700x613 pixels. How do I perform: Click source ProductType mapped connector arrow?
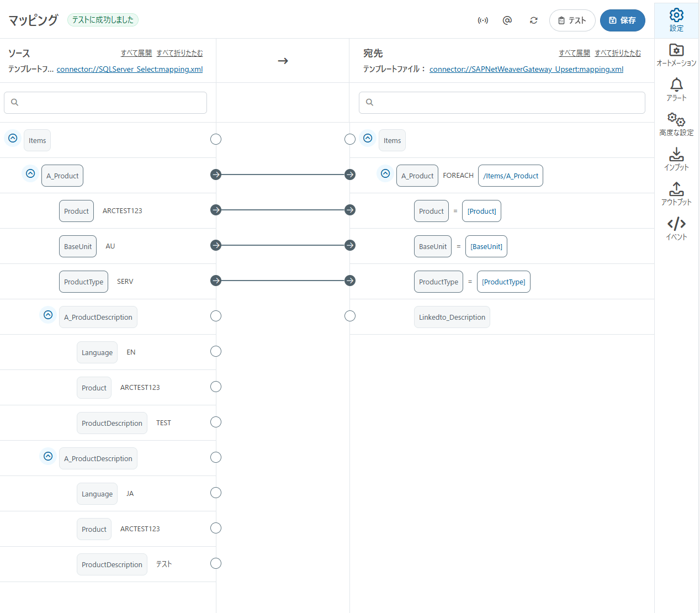click(216, 281)
